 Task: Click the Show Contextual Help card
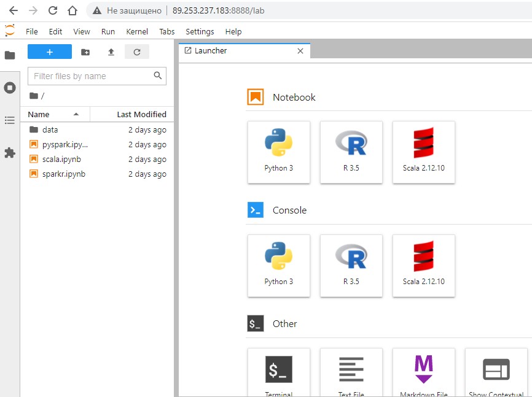[x=496, y=372]
